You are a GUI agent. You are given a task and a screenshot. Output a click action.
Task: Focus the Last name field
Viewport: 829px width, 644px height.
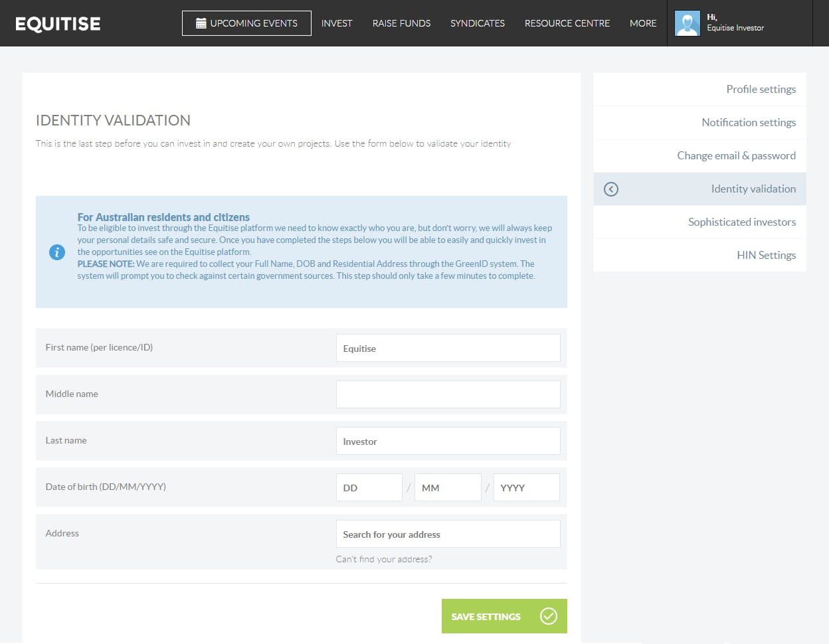[448, 441]
